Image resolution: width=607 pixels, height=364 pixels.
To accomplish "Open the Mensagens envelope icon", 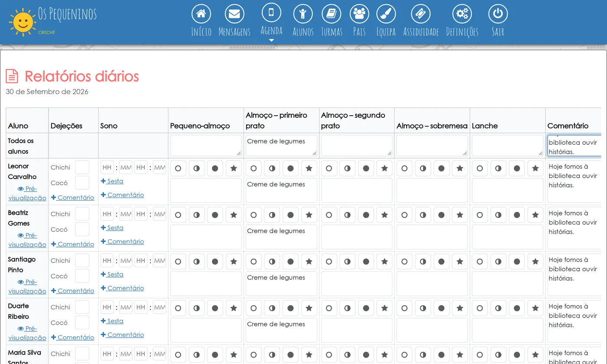I will 235,14.
